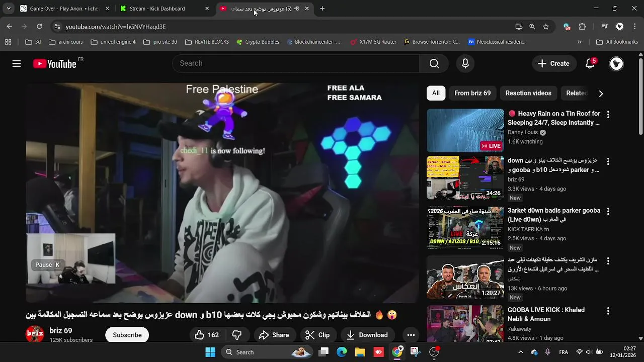Open unreql engine 4 bookmarks folder

point(113,42)
